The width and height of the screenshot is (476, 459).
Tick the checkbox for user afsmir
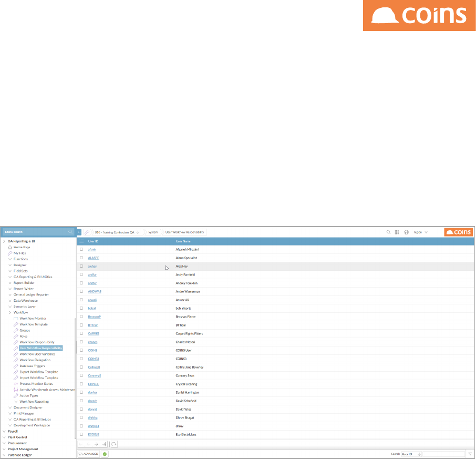point(81,249)
